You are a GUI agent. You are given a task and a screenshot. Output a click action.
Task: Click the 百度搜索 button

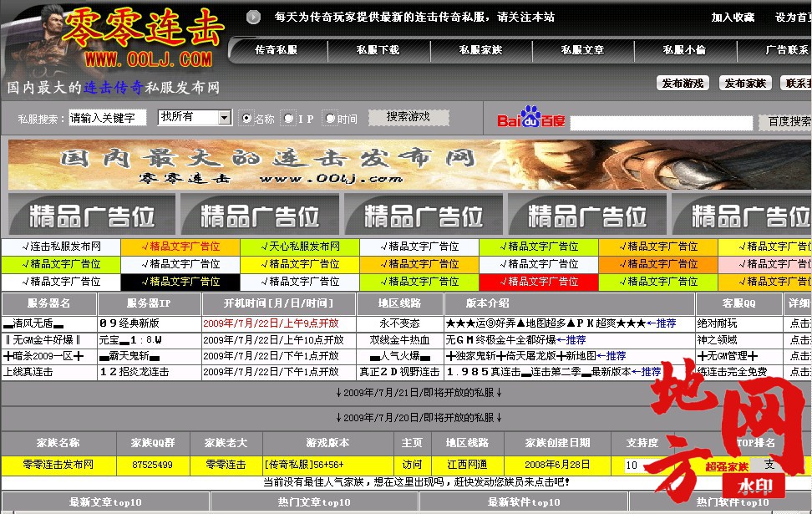[x=787, y=121]
